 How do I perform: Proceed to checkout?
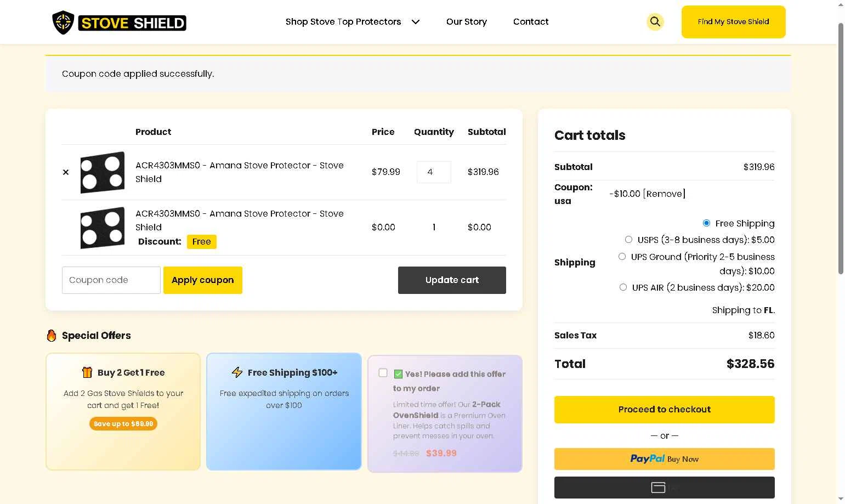click(664, 410)
